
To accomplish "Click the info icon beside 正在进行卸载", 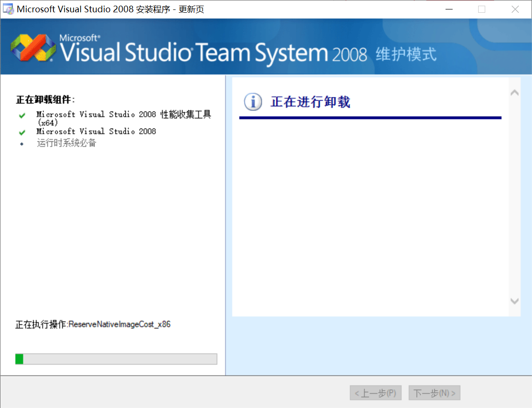I will click(x=253, y=102).
